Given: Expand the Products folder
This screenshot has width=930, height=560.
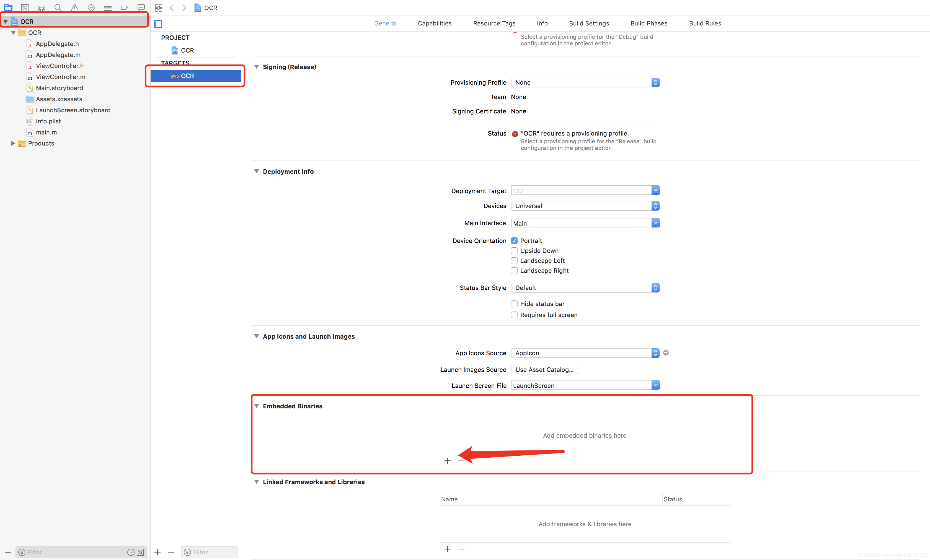Looking at the screenshot, I should click(x=13, y=143).
